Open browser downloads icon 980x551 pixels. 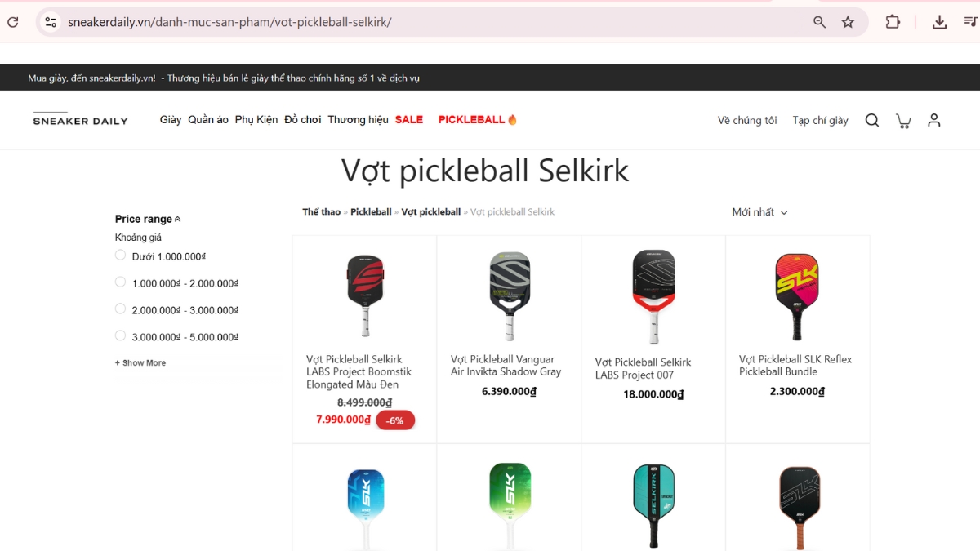point(939,22)
